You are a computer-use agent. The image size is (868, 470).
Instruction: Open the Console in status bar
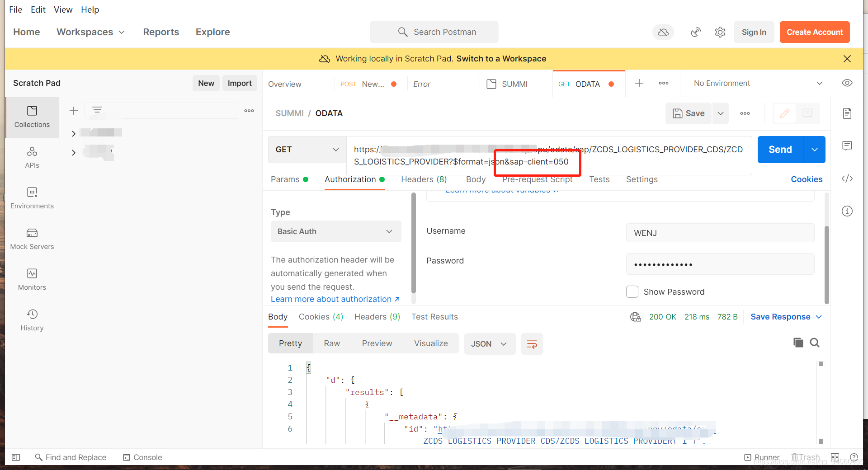(x=142, y=457)
